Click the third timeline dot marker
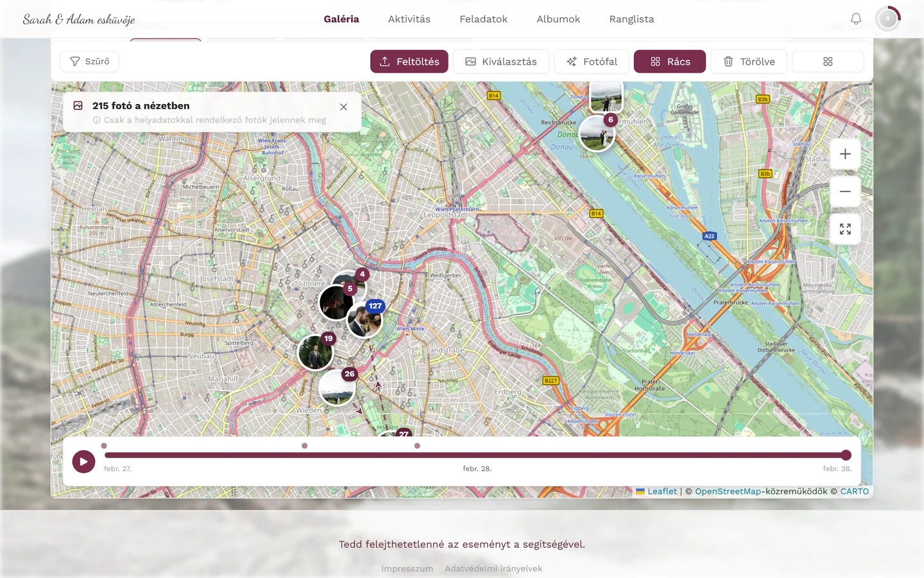Screen dimensions: 924x578 417,446
